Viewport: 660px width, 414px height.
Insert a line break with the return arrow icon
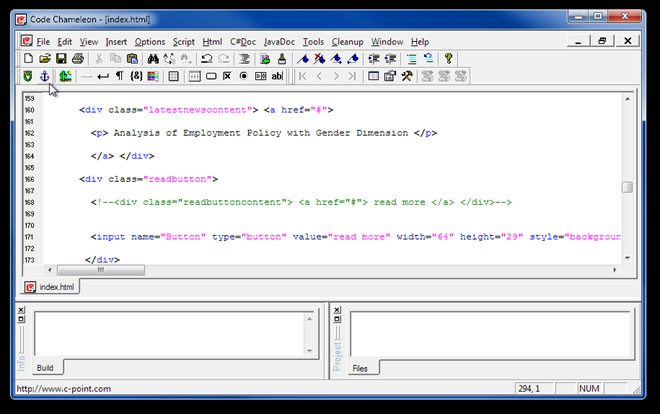(103, 76)
